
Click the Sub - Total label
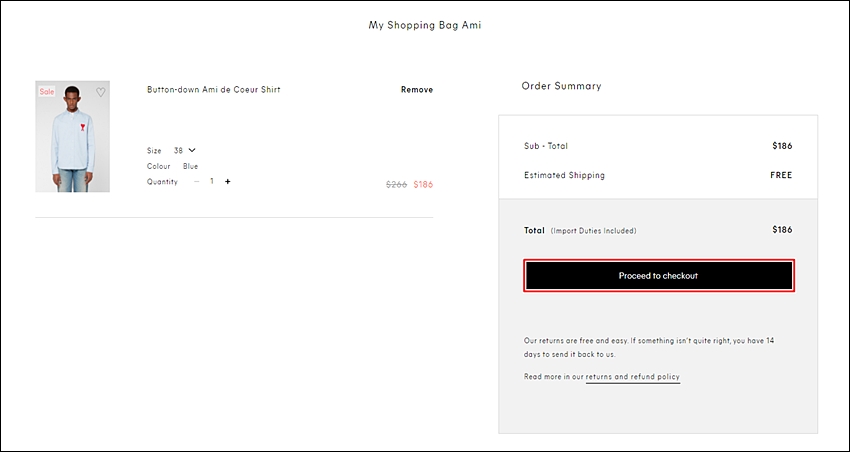click(x=546, y=146)
